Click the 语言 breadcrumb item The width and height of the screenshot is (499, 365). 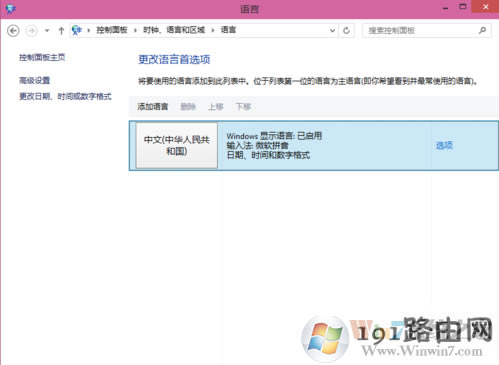point(228,30)
